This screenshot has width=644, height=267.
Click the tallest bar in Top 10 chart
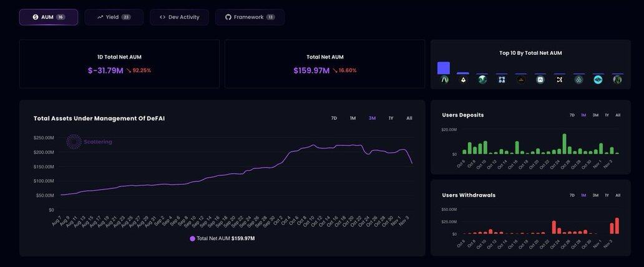(x=444, y=68)
